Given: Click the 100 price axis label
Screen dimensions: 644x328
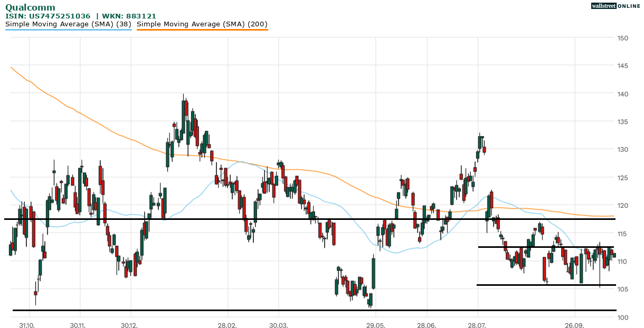Looking at the screenshot, I should click(x=623, y=317).
